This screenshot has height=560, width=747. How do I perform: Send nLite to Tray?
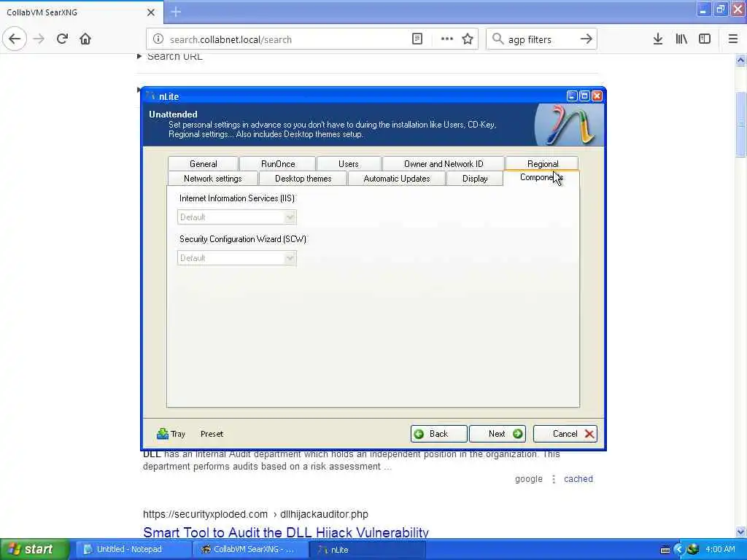[x=171, y=434]
